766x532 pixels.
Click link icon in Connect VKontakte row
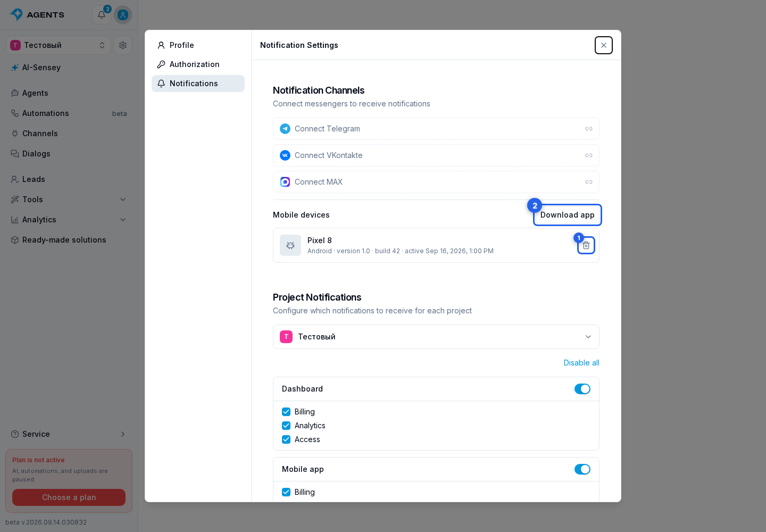[x=589, y=155]
